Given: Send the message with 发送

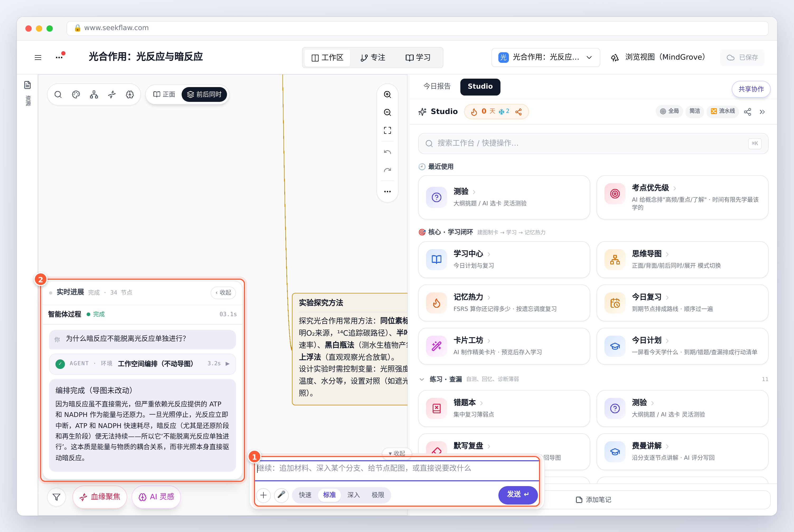Looking at the screenshot, I should (518, 495).
